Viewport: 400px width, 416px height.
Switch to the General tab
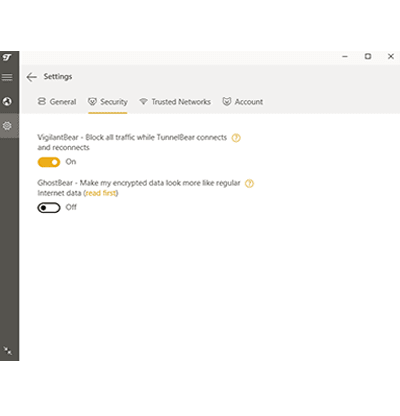(57, 102)
